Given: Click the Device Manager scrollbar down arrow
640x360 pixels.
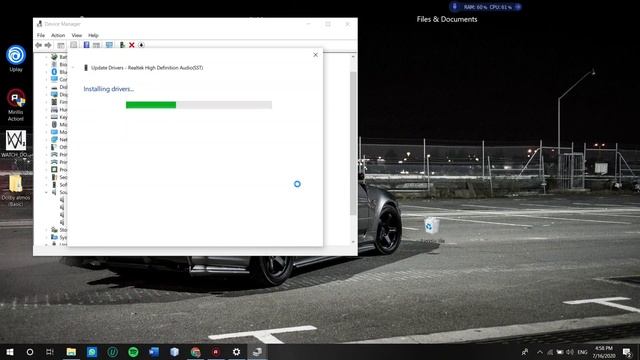Looking at the screenshot, I should click(353, 242).
